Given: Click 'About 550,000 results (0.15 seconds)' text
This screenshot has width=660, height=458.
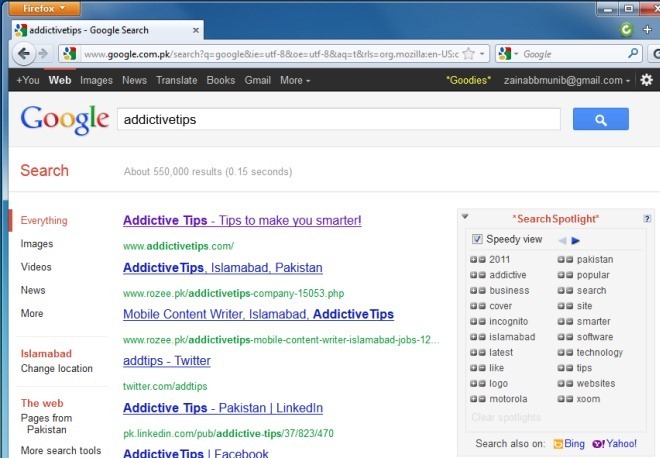Looking at the screenshot, I should (x=208, y=172).
